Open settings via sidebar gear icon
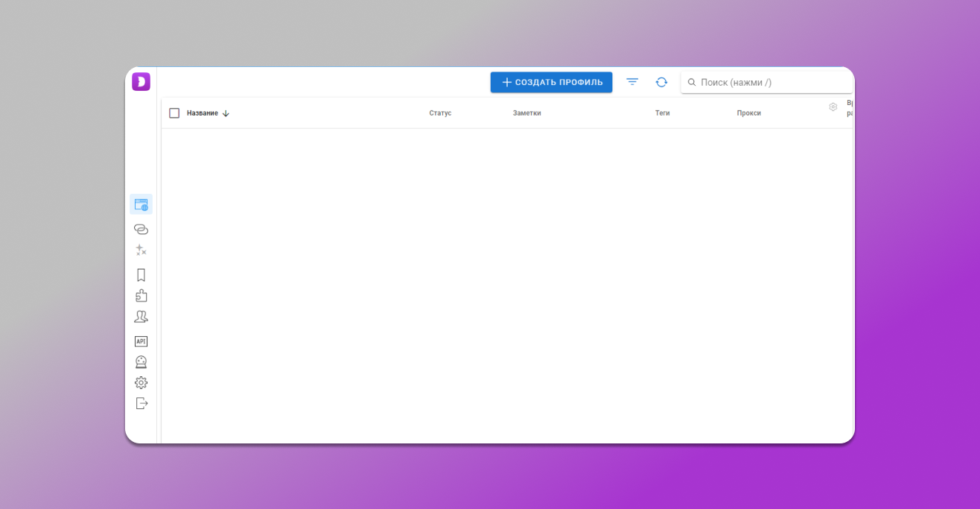The width and height of the screenshot is (980, 509). (x=141, y=382)
